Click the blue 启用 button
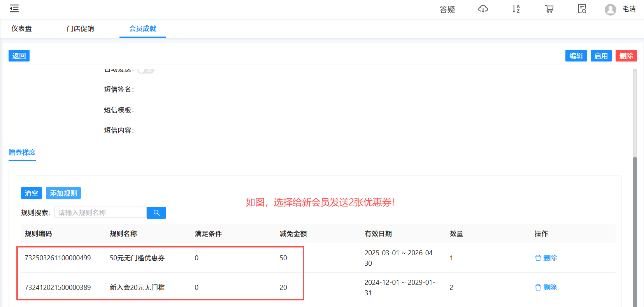 [x=601, y=56]
